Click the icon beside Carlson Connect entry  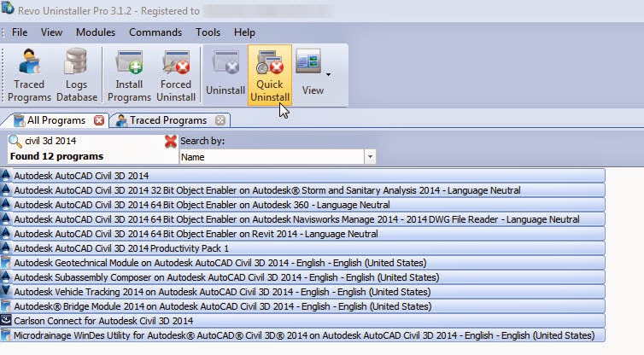pyautogui.click(x=6, y=320)
